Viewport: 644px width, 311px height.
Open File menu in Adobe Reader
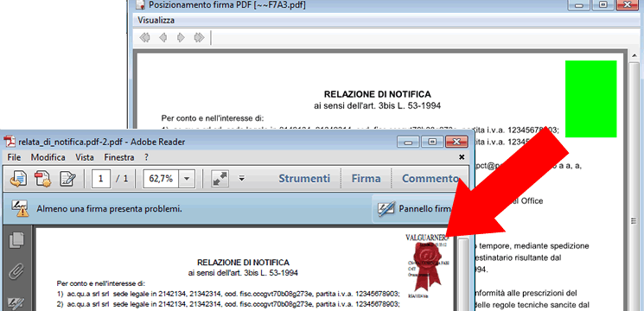(x=14, y=157)
